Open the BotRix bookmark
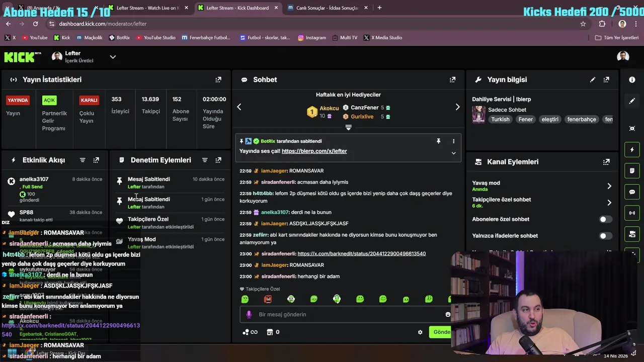Image resolution: width=644 pixels, height=362 pixels. (x=119, y=38)
